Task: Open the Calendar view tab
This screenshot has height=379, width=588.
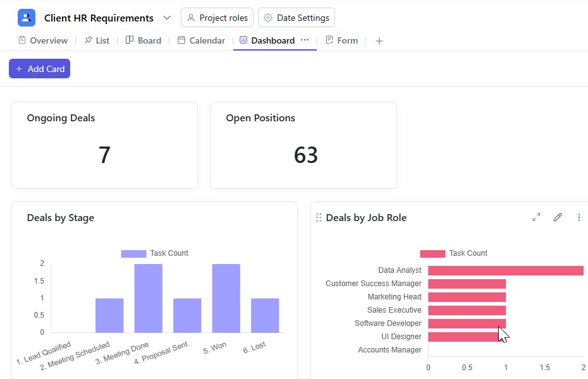Action: (201, 40)
